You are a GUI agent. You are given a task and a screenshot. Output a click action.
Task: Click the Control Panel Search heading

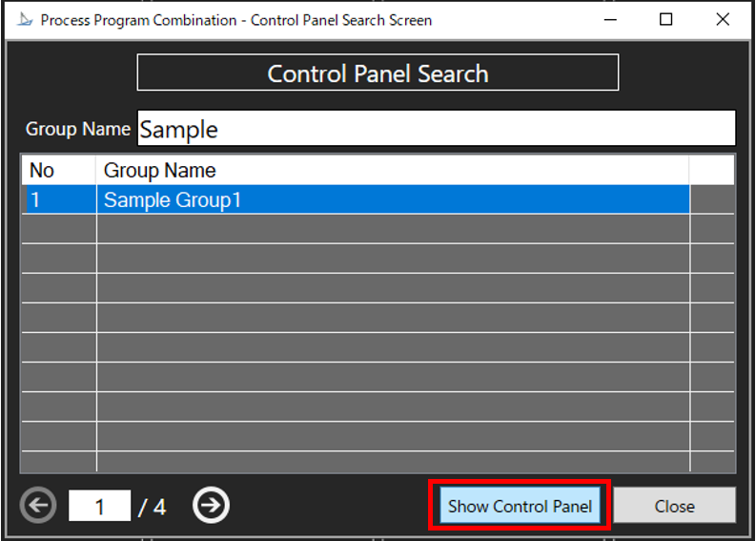click(378, 73)
